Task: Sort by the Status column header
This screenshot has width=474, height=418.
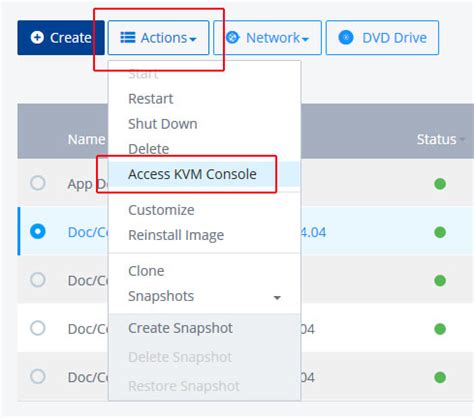Action: pyautogui.click(x=436, y=139)
